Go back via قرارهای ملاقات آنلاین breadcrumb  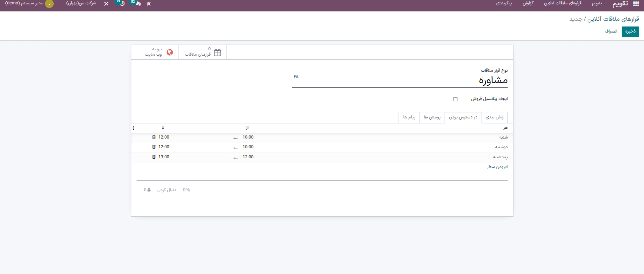coord(613,19)
